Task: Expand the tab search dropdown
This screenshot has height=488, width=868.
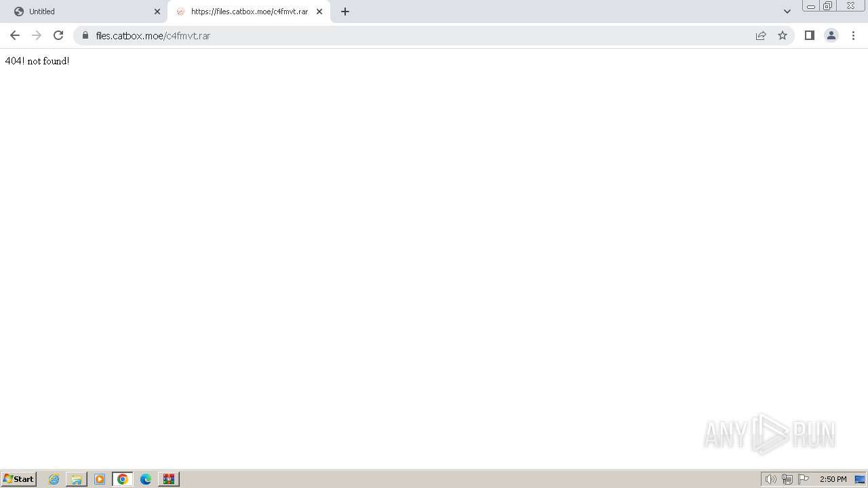Action: (x=787, y=12)
